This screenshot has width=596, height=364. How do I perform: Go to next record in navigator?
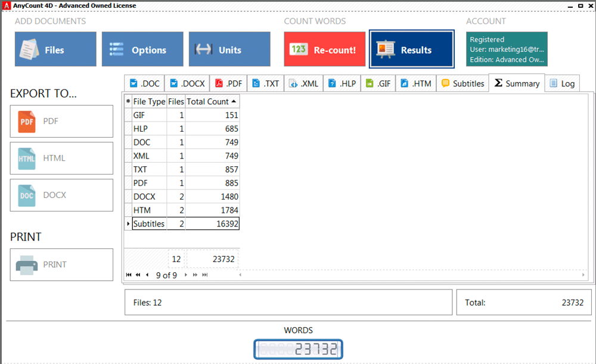[186, 275]
